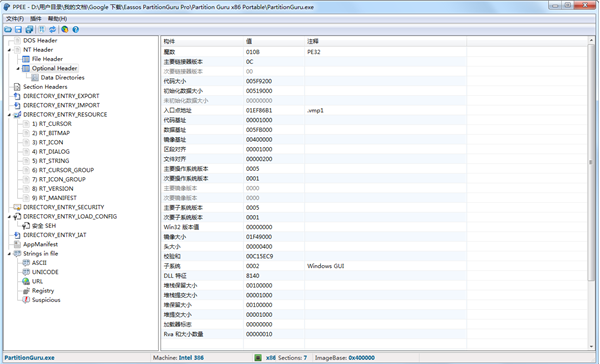The image size is (600, 364).
Task: Click the PE32 comment cell
Action: coord(313,52)
